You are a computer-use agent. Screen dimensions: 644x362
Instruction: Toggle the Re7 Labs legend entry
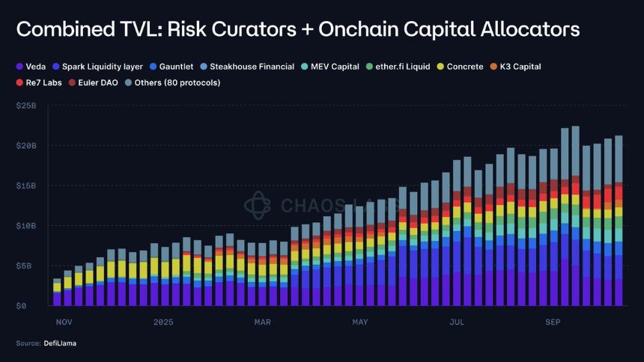[x=39, y=82]
